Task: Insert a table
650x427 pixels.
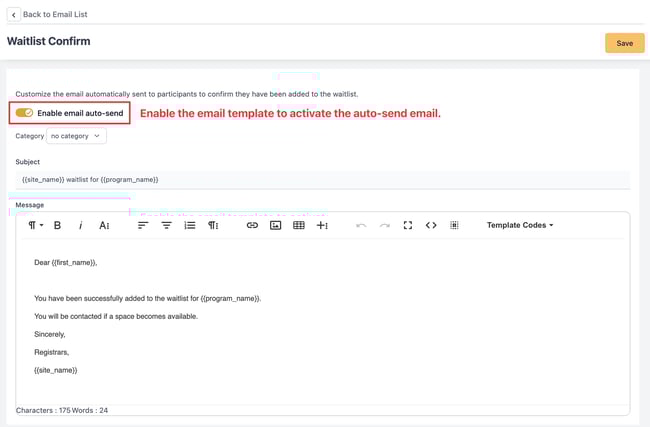Action: pos(299,225)
